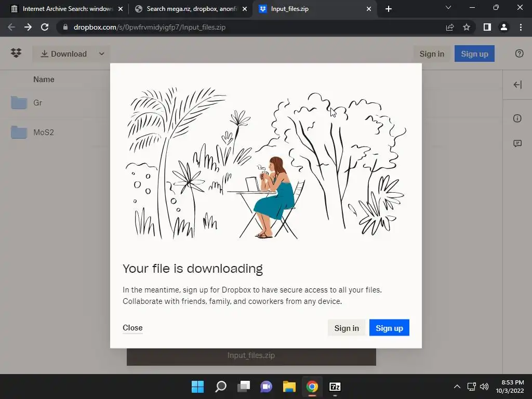Open Windows taskbar search
Screen dimensions: 532x399
pos(220,387)
